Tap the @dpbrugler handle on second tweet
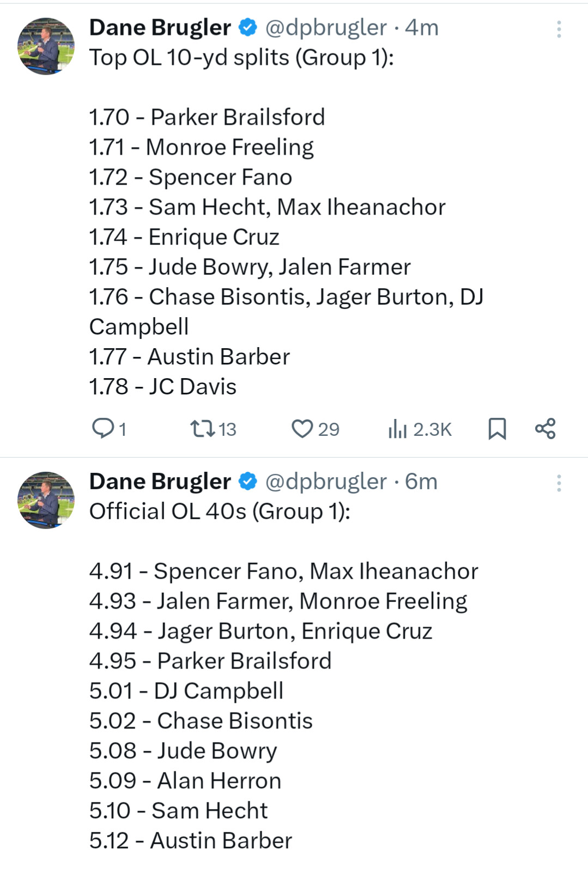588x869 pixels. click(x=326, y=482)
